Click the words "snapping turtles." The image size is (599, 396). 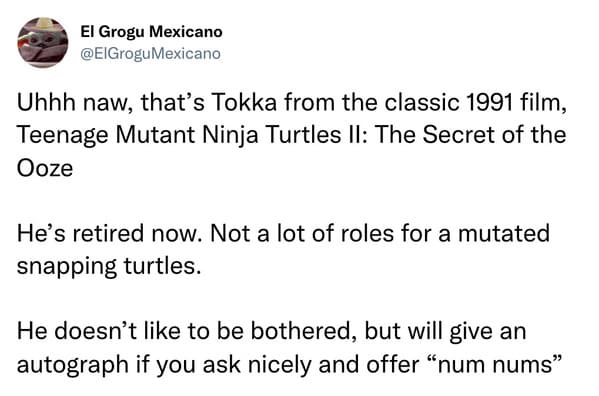pyautogui.click(x=109, y=267)
